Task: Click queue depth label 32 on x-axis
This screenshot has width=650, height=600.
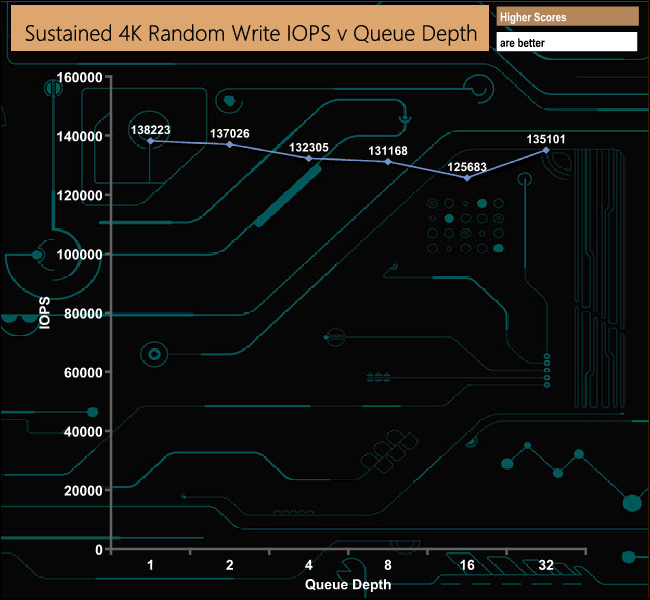Action: (x=546, y=565)
